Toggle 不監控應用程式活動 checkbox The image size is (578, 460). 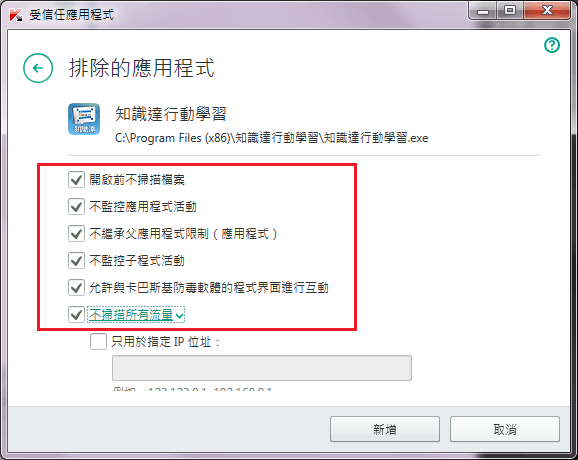coord(76,206)
